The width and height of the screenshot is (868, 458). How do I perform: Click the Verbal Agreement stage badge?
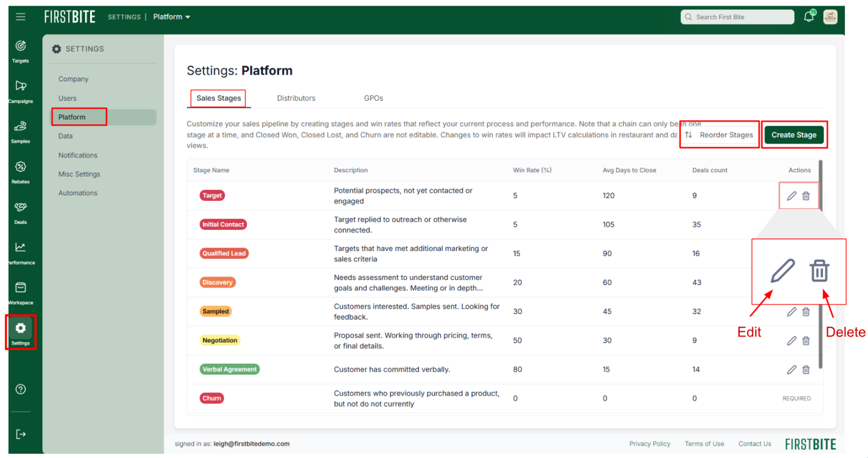point(230,370)
